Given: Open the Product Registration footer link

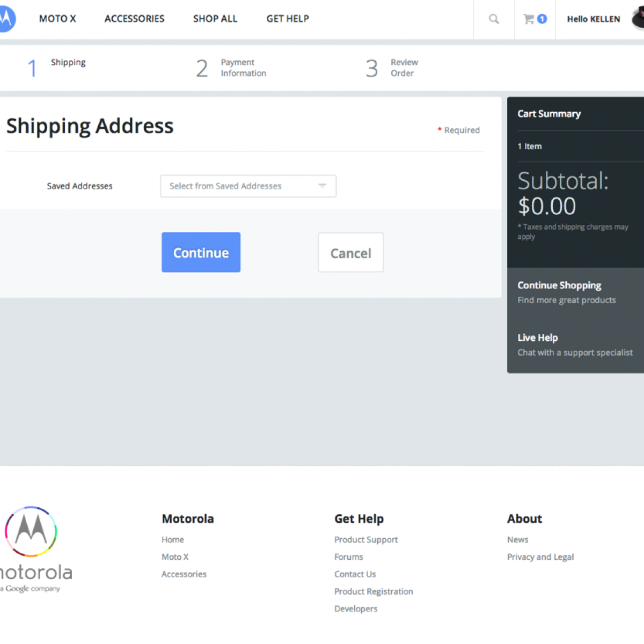Looking at the screenshot, I should [374, 591].
